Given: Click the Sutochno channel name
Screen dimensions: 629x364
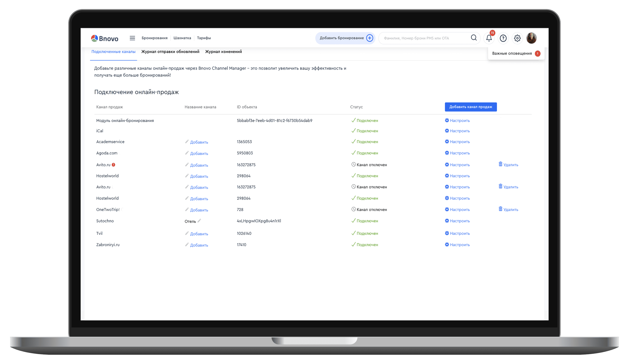Looking at the screenshot, I should [x=105, y=221].
